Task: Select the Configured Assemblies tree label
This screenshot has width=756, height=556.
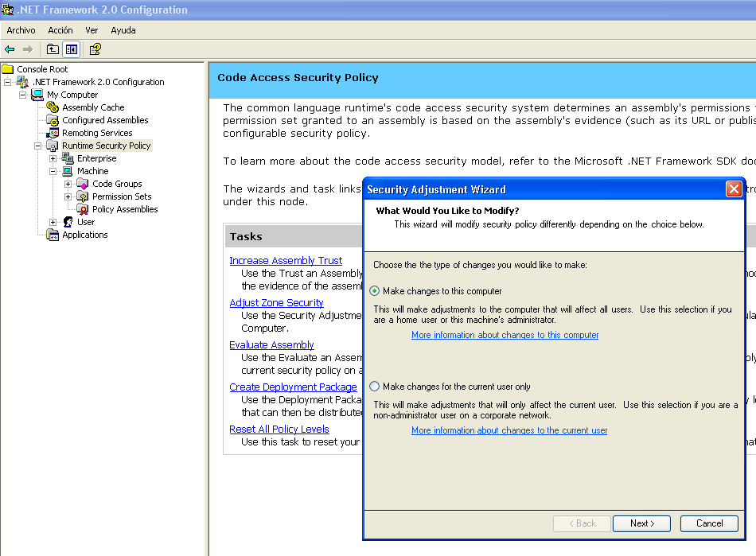Action: 105,120
